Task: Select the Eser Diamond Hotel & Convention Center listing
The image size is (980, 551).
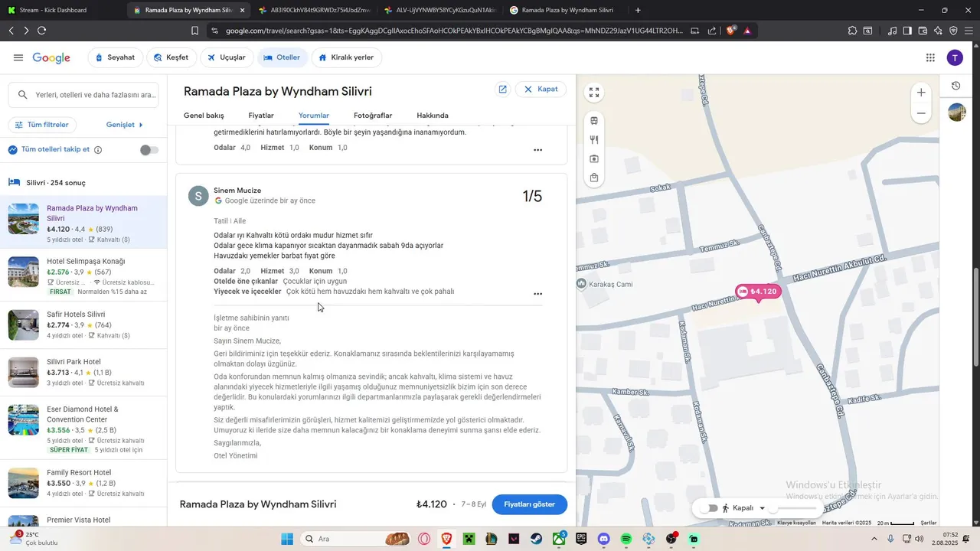Action: pos(83,429)
